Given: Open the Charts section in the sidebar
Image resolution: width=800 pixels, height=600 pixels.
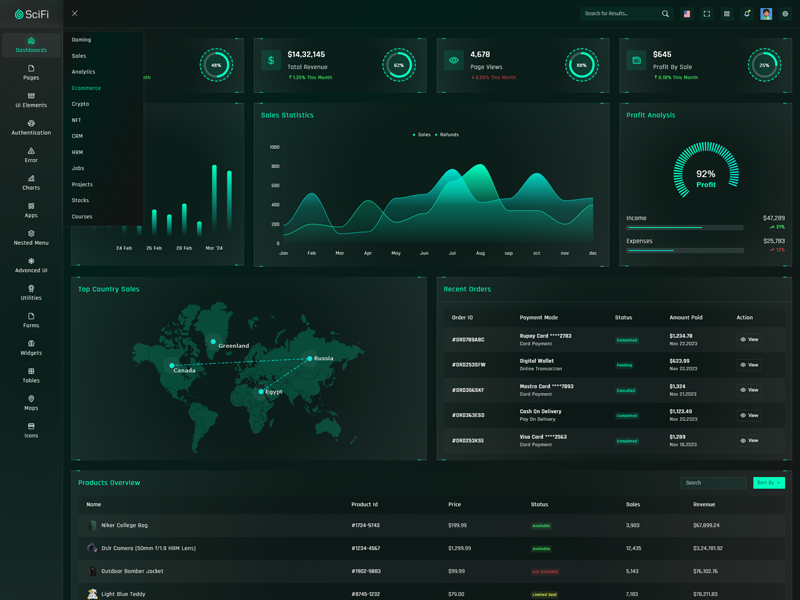Looking at the screenshot, I should click(31, 183).
